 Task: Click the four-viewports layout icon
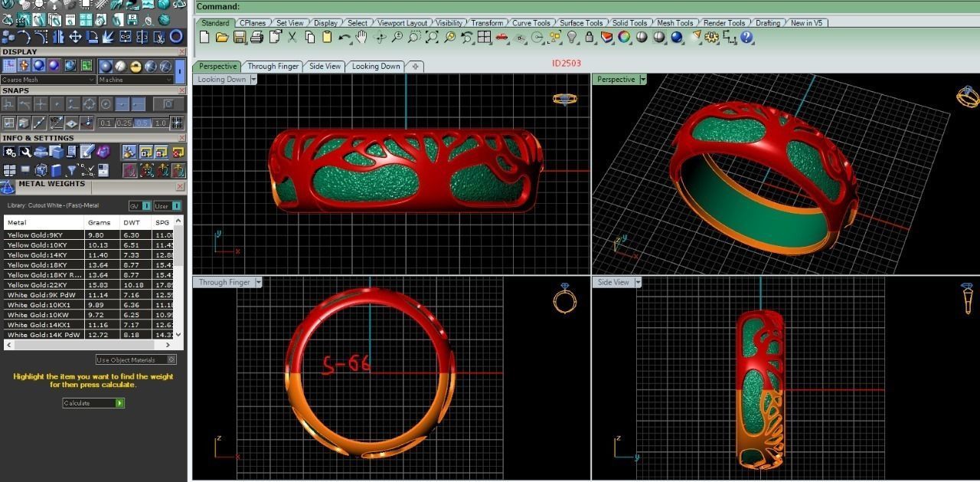(484, 37)
